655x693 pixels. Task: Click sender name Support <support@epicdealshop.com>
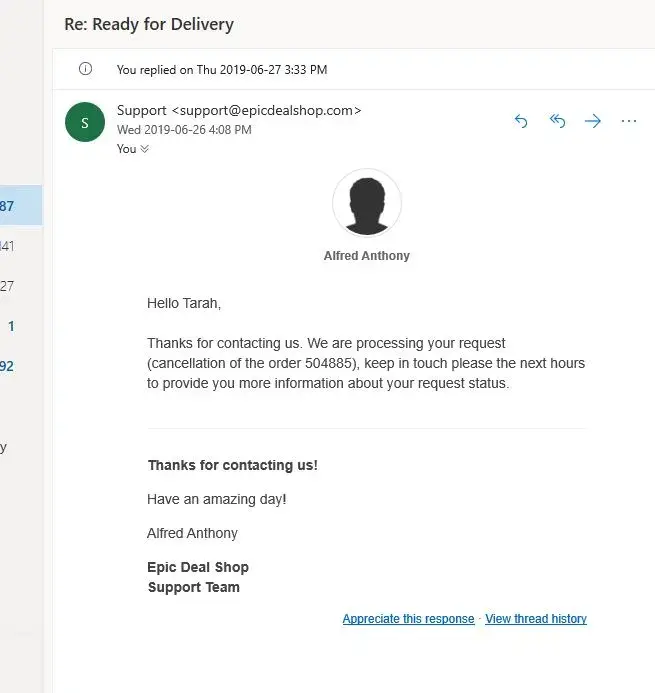[239, 110]
